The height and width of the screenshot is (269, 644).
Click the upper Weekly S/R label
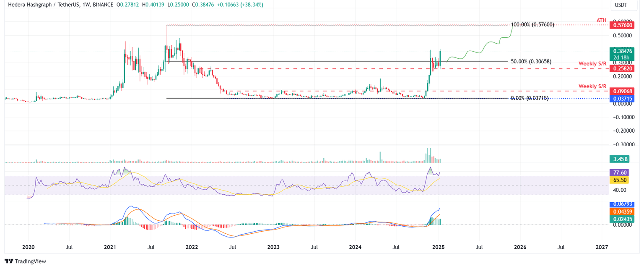click(x=592, y=64)
